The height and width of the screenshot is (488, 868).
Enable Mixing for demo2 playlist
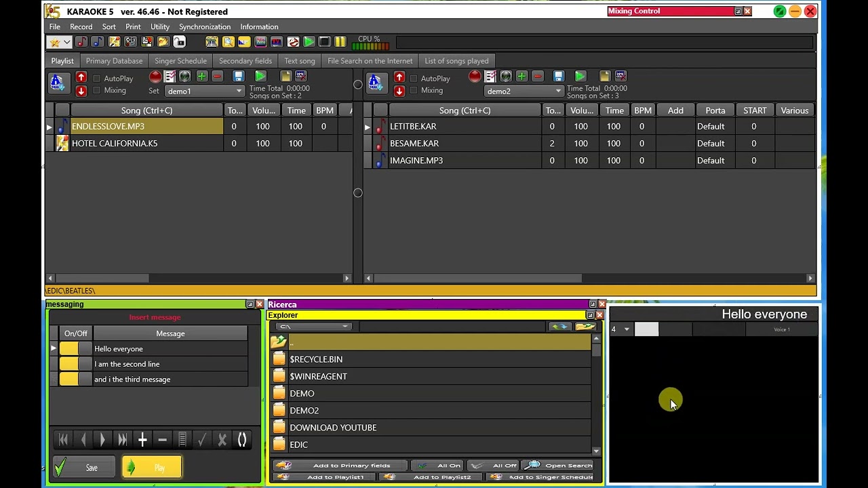click(414, 90)
